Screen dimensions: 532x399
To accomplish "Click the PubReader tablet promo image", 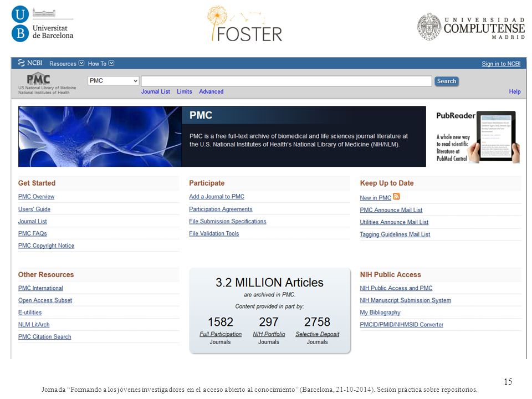I will pos(477,137).
